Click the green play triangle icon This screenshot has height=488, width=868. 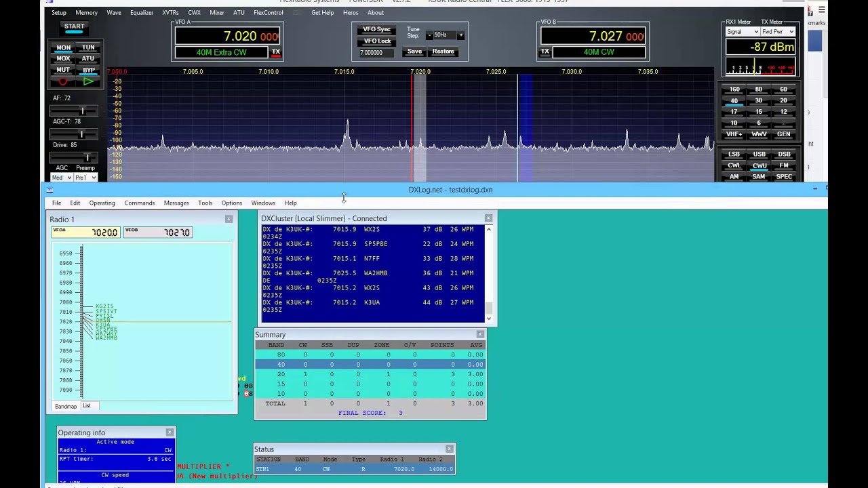pos(88,82)
